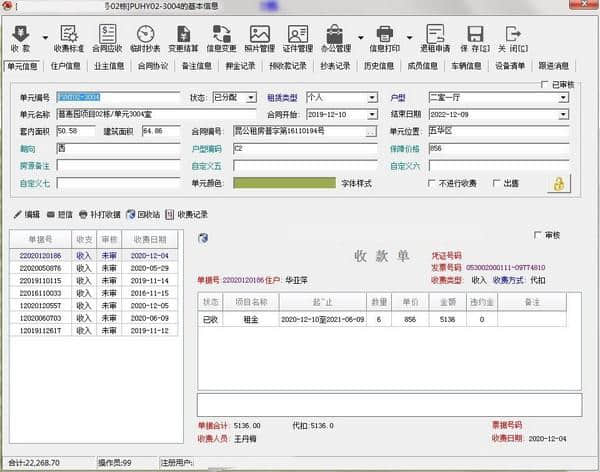Open 照片管理 photo manager
The height and width of the screenshot is (472, 600).
[x=260, y=38]
